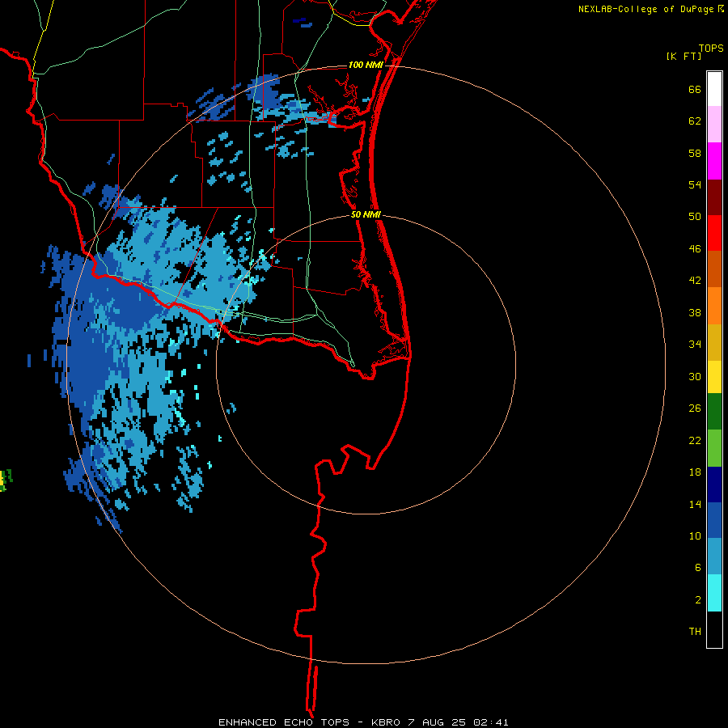Click the orange 38 kft legend swatch
The height and width of the screenshot is (728, 728).
(x=714, y=306)
